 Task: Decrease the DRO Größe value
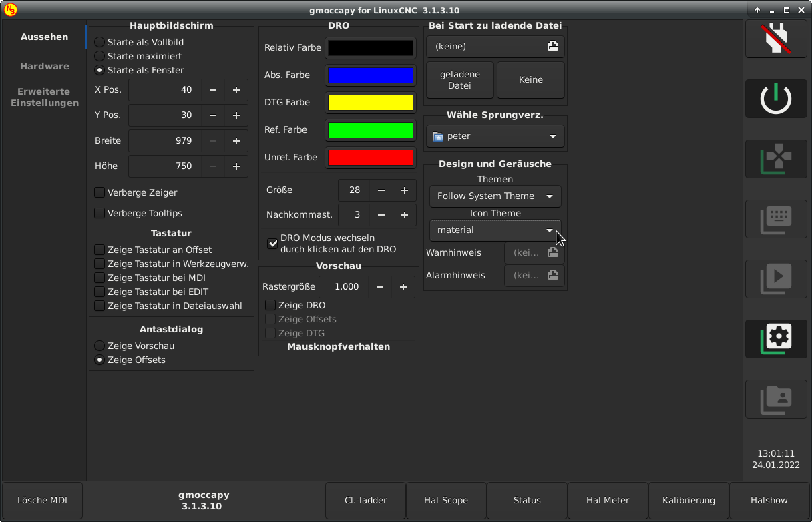click(381, 190)
